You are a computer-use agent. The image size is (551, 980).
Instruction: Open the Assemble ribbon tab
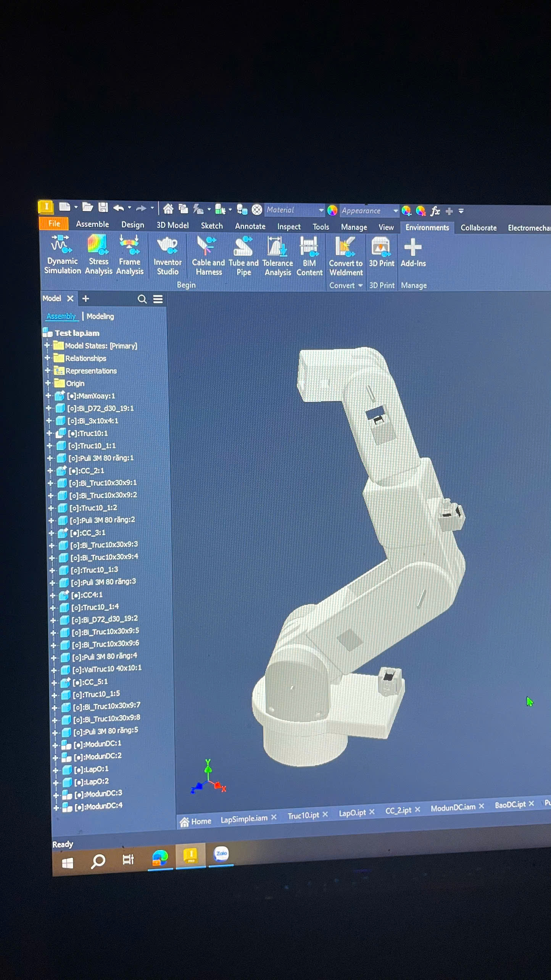pos(92,224)
